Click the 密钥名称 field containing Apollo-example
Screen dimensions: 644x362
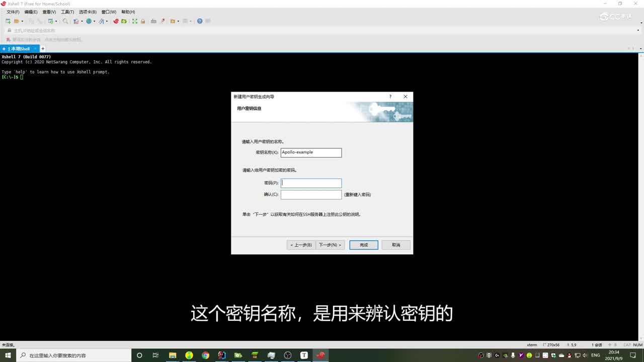coord(311,152)
